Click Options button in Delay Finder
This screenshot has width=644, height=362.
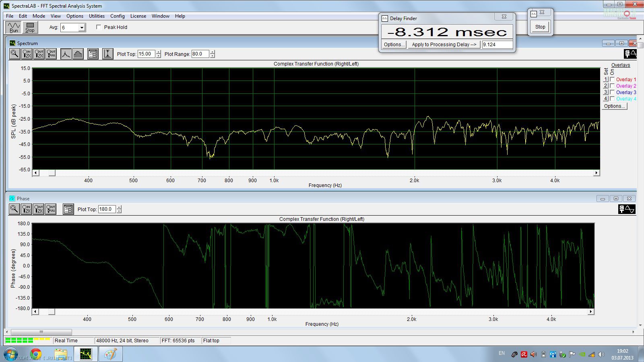(394, 45)
